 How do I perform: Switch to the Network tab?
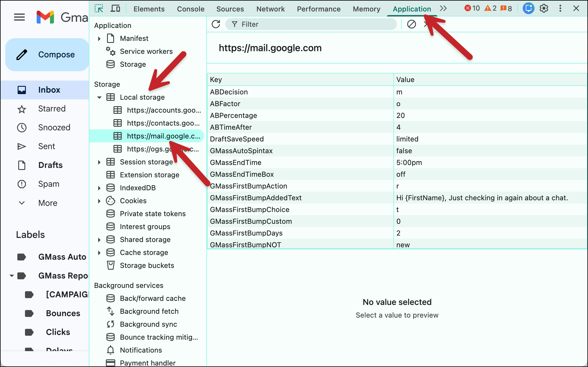[270, 9]
